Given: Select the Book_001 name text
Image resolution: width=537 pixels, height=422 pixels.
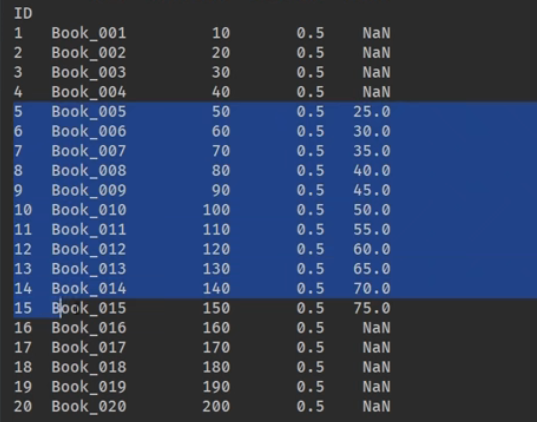Looking at the screenshot, I should click(x=89, y=33).
